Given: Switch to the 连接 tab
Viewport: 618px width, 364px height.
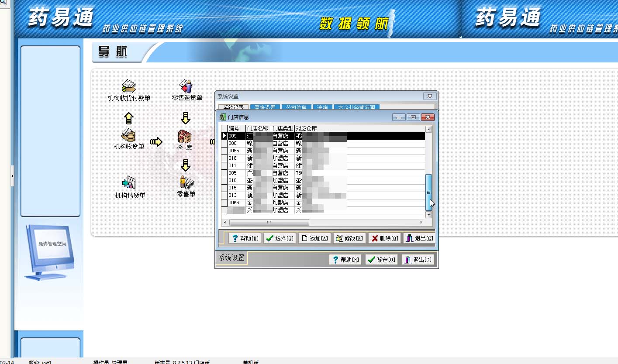Looking at the screenshot, I should coord(322,107).
